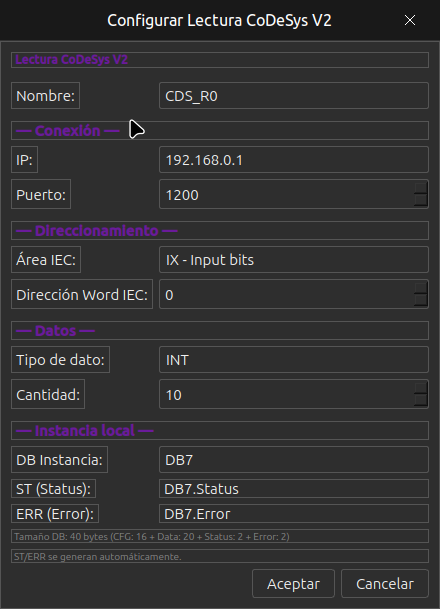Increment Dirección Word IEC with up arrow
Screen dimensions: 440x609
(421, 288)
